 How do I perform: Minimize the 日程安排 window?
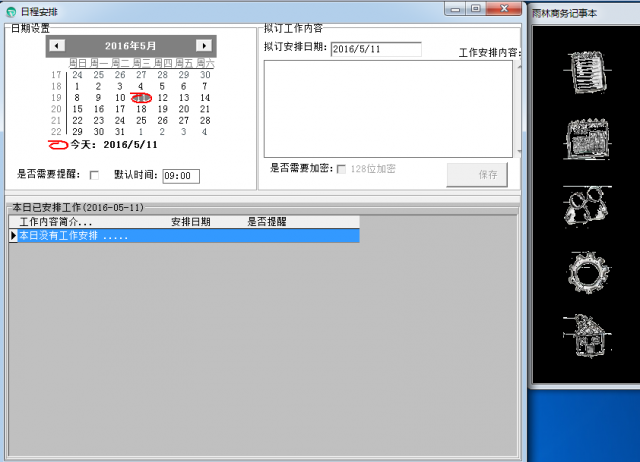coord(456,9)
